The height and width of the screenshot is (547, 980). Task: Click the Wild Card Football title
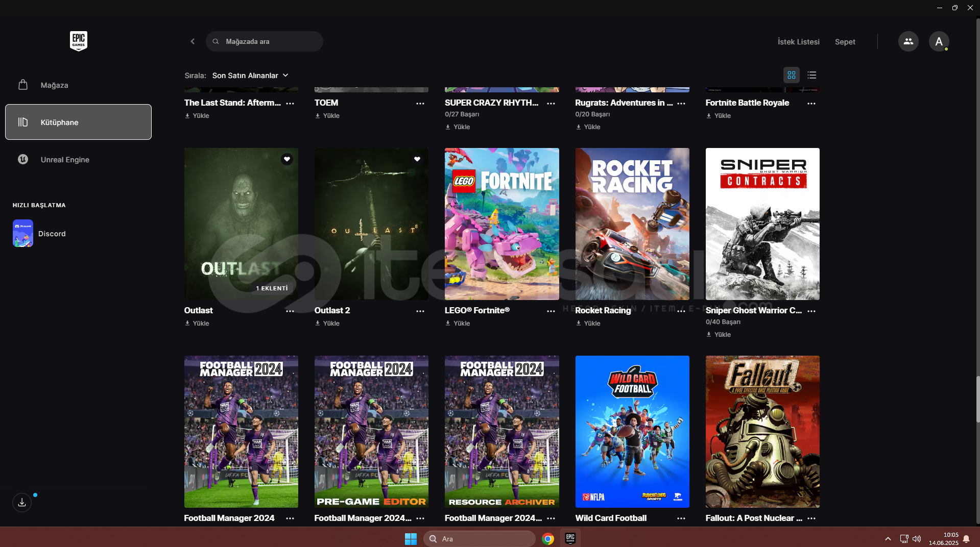coord(611,518)
